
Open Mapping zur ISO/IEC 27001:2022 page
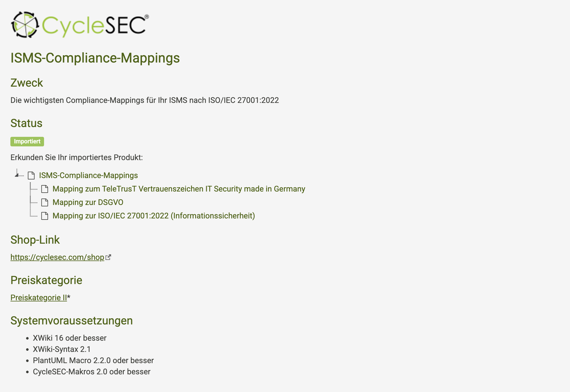click(x=153, y=216)
